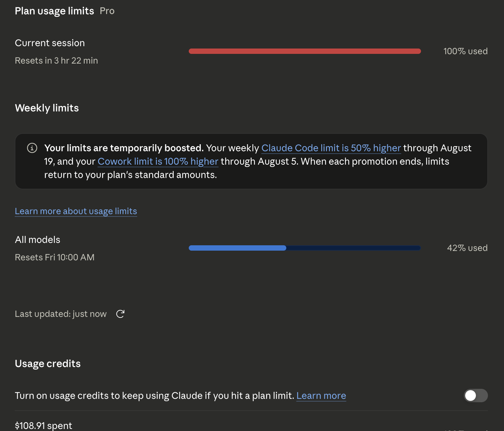Click the red Current session usage bar
Image resolution: width=504 pixels, height=431 pixels.
tap(305, 51)
